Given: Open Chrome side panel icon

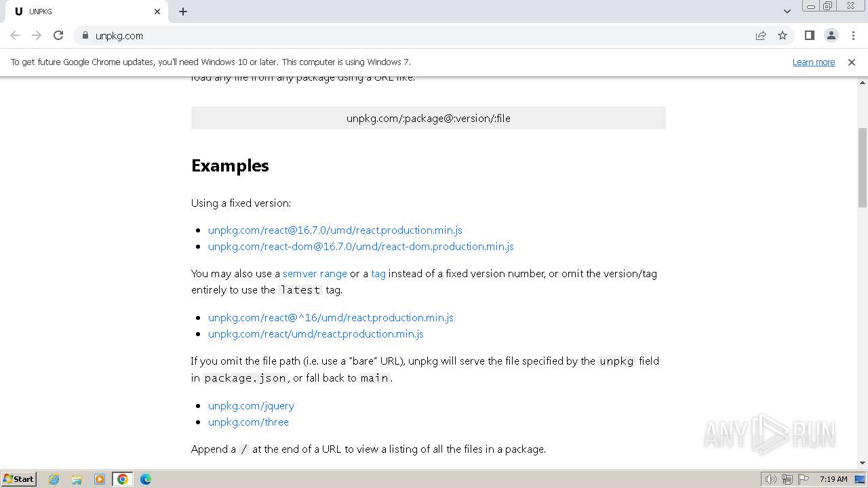Looking at the screenshot, I should pyautogui.click(x=809, y=35).
